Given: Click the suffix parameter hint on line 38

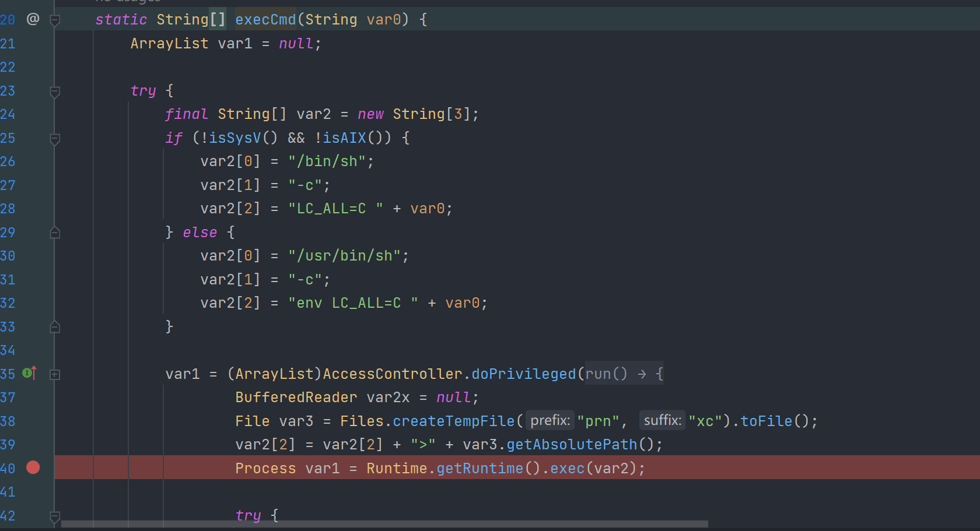Looking at the screenshot, I should 662,420.
